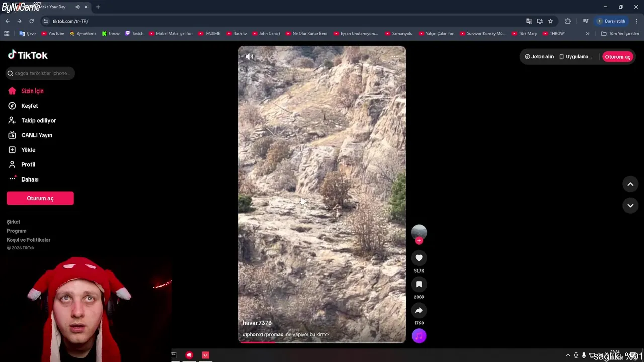The image size is (644, 362).
Task: Click browser forward arrow
Action: pos(19,21)
